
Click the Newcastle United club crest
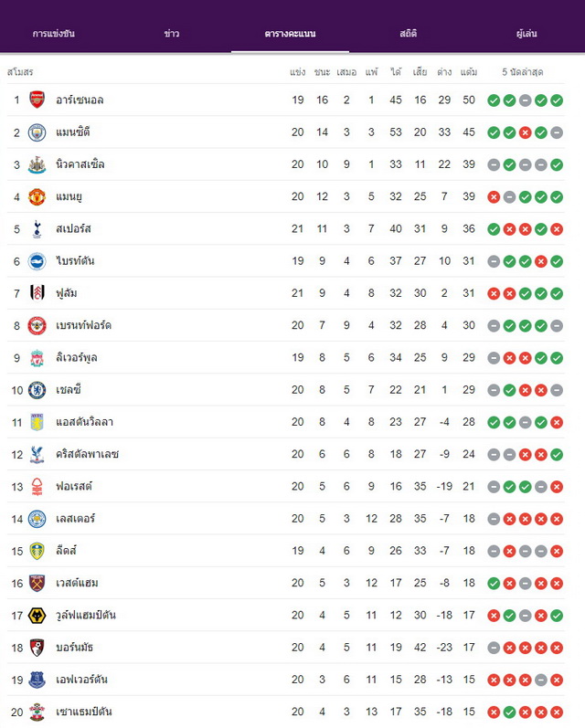tap(37, 164)
